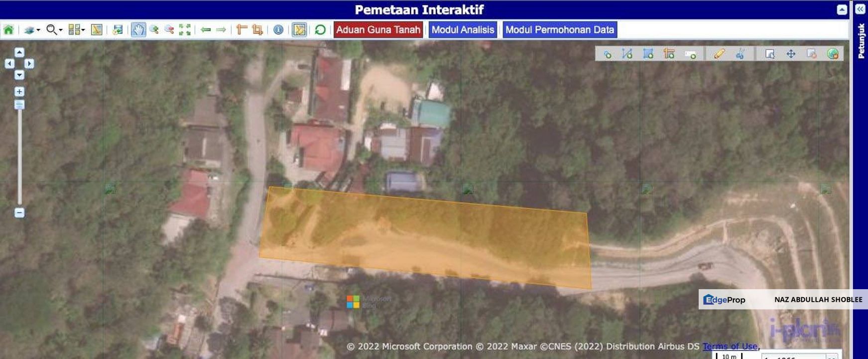The image size is (868, 359).
Task: Open Aduan Guna Tanah module
Action: tap(378, 30)
